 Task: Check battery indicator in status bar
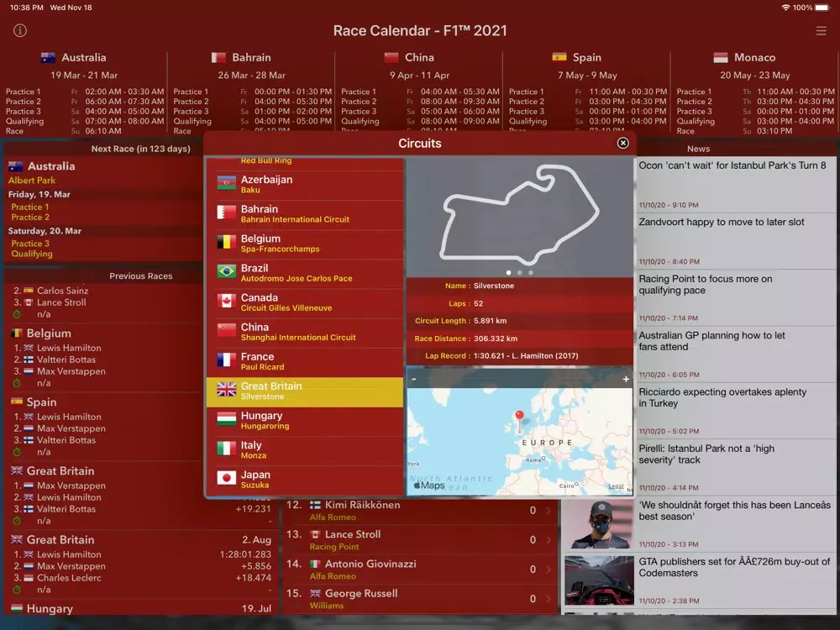point(822,8)
